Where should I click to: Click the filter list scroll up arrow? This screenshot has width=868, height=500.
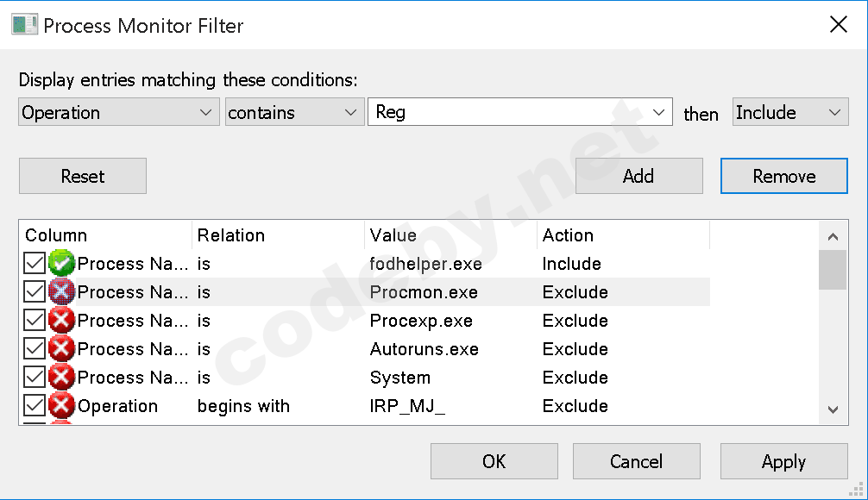click(x=833, y=237)
